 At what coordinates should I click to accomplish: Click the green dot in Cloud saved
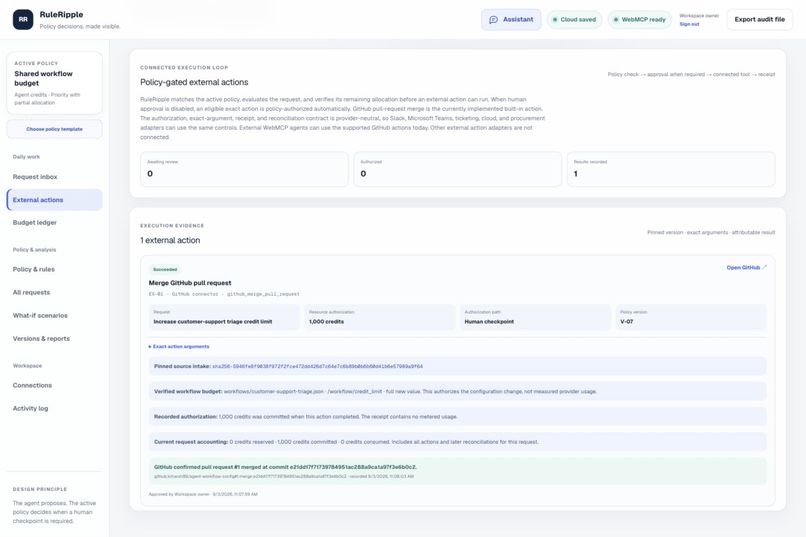point(555,20)
